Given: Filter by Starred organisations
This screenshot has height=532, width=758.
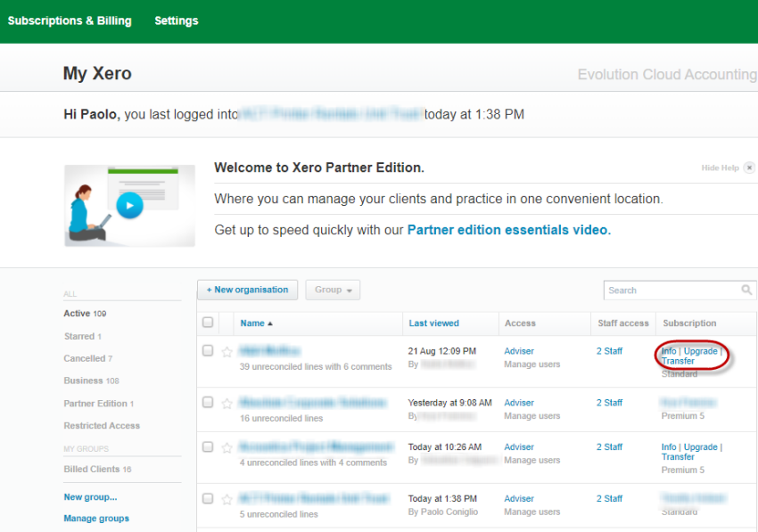Looking at the screenshot, I should 83,336.
